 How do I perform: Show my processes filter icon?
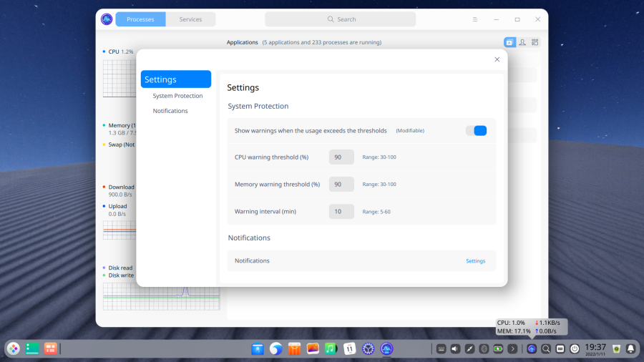[522, 42]
